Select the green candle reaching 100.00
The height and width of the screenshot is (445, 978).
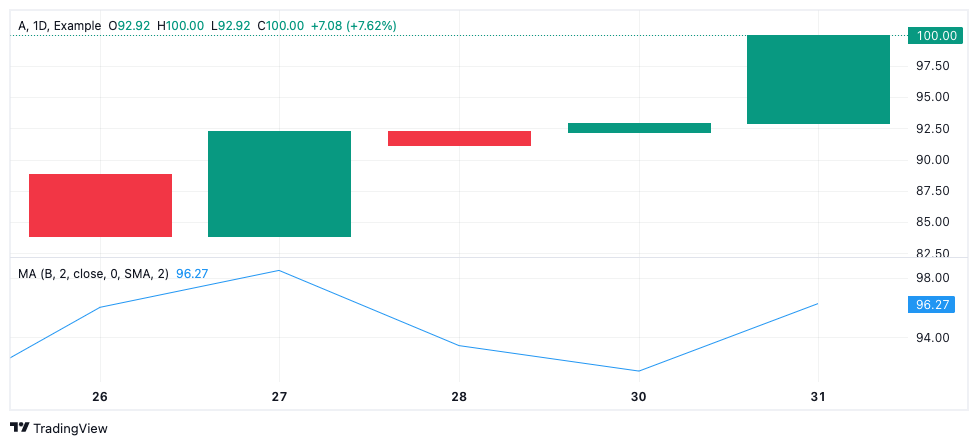point(818,80)
